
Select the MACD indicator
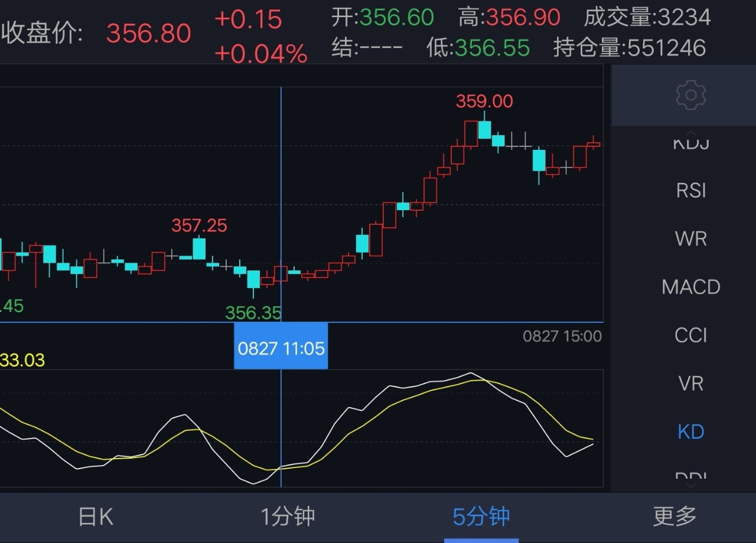[690, 287]
